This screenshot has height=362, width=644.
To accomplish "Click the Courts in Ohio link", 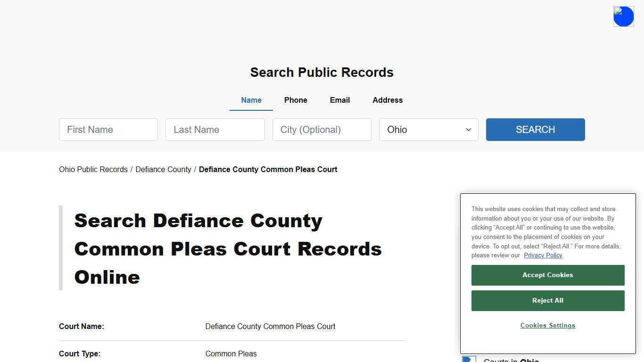I will coord(511,360).
